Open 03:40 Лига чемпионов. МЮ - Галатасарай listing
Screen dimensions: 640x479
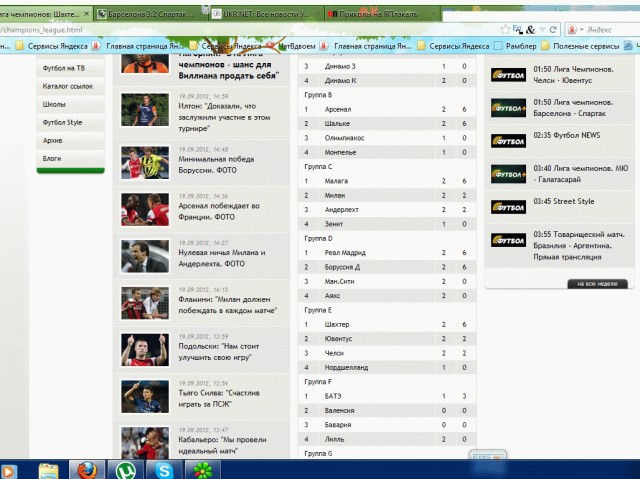click(580, 174)
